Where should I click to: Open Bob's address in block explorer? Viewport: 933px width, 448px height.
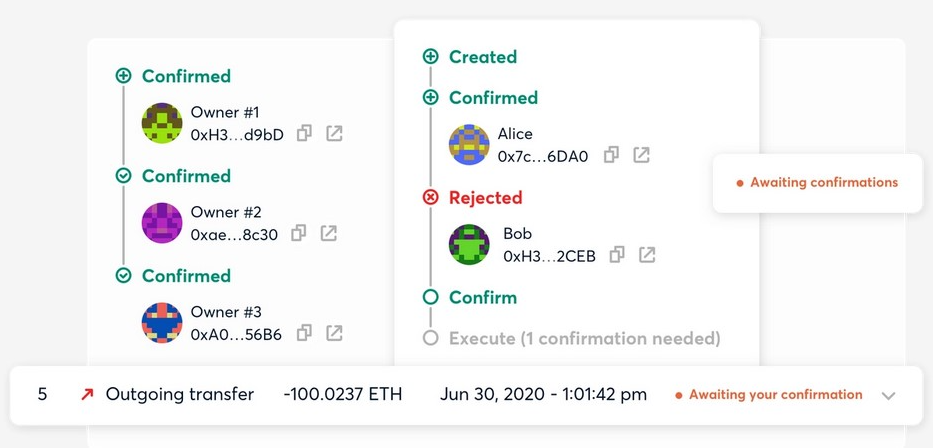click(x=647, y=255)
